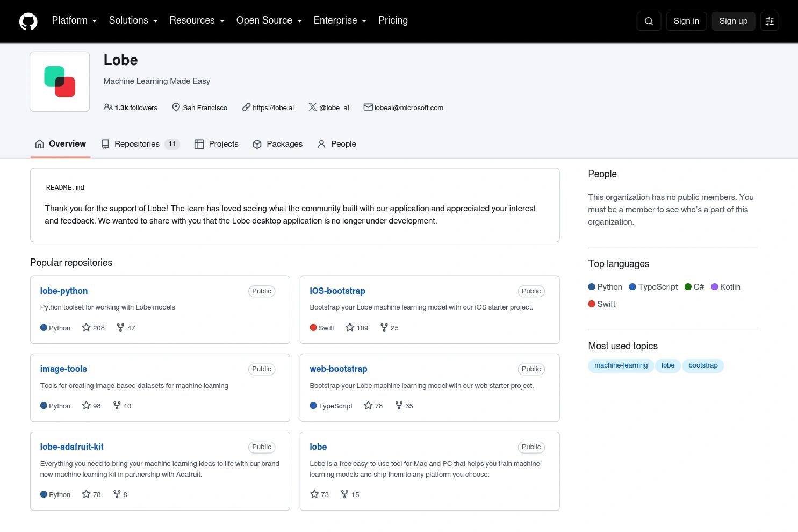Open the image-tools repository
The image size is (798, 532).
[x=63, y=369]
